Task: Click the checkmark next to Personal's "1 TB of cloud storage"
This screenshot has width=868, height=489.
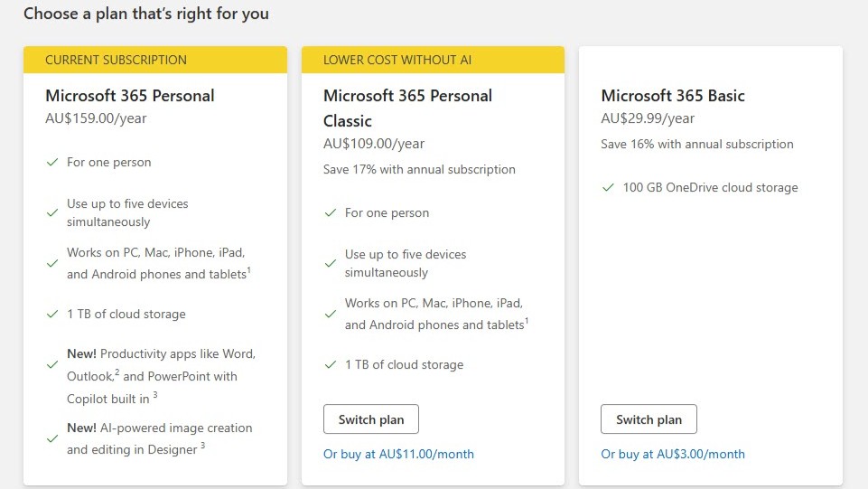Action: pyautogui.click(x=52, y=315)
